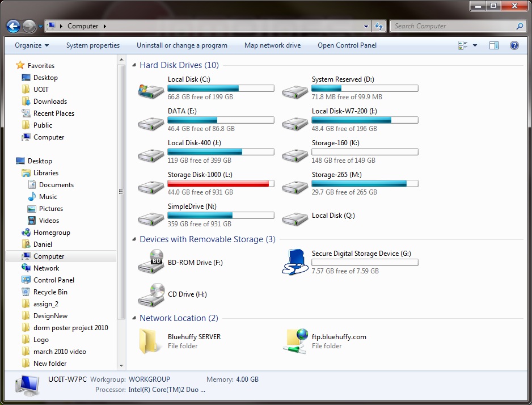Click the red usage bar of Storage Disk-1000 (L:)
Image resolution: width=532 pixels, height=405 pixels.
(x=221, y=184)
